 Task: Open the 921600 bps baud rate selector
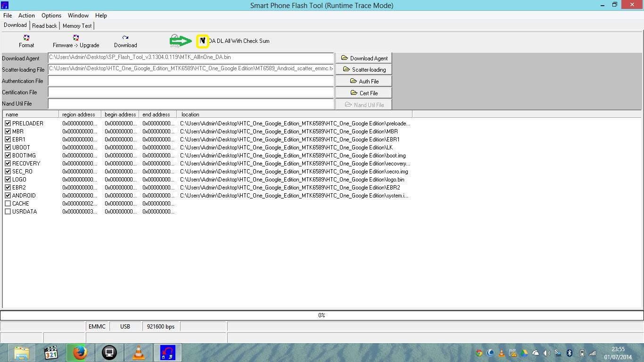(160, 326)
